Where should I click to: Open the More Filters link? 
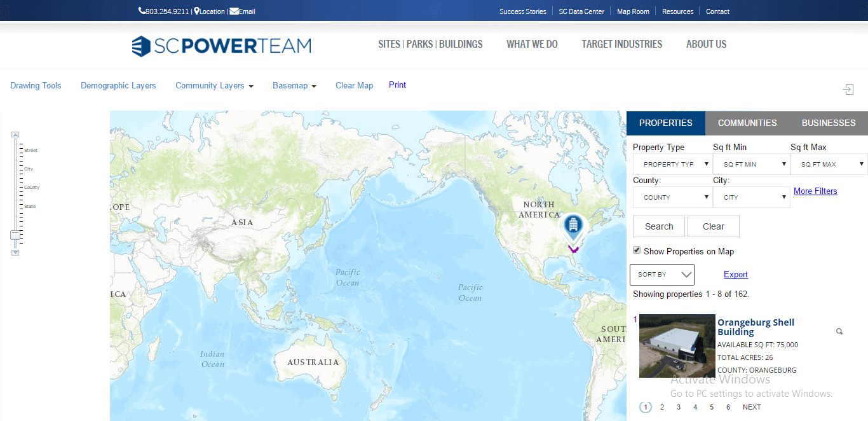coord(815,191)
